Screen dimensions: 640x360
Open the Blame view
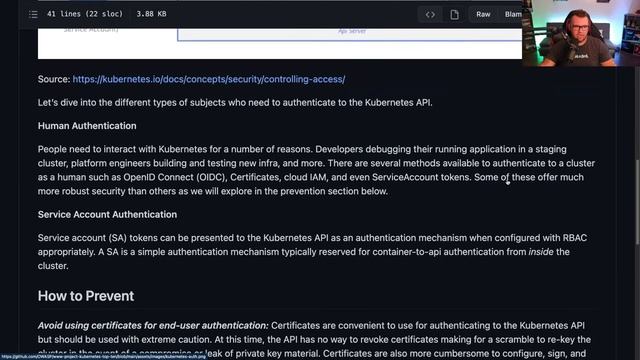(513, 14)
